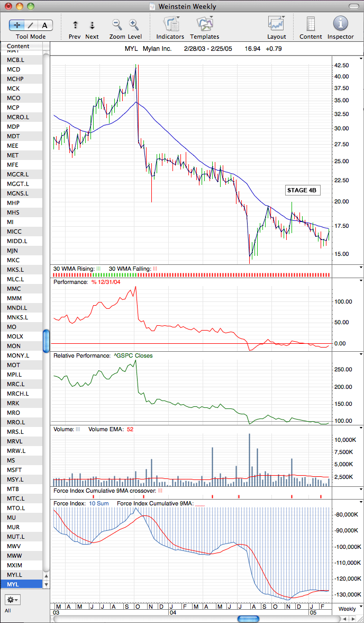Screen dimensions: 364x623
Task: Select MSFT in the content list
Action: click(21, 469)
